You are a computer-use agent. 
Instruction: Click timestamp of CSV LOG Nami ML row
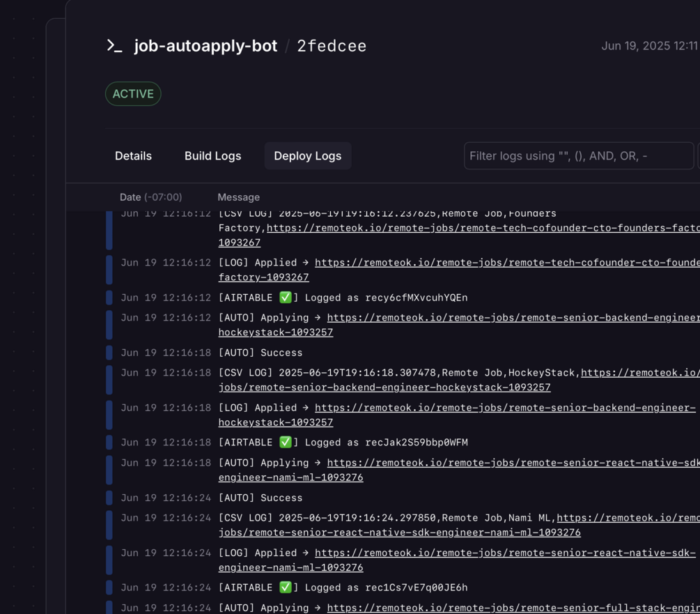(166, 518)
